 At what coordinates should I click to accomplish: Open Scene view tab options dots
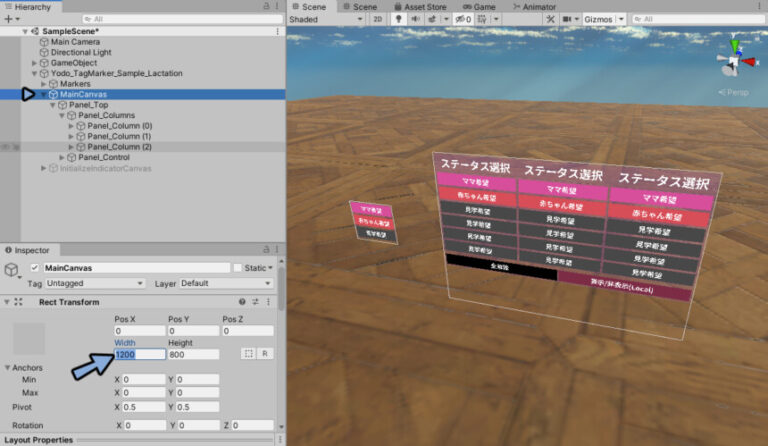[x=760, y=6]
